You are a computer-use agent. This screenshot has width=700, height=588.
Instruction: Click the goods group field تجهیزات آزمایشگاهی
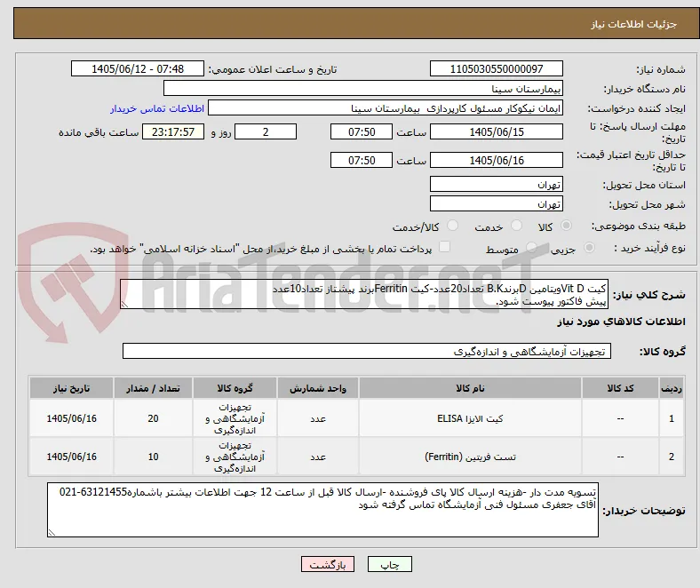[367, 351]
